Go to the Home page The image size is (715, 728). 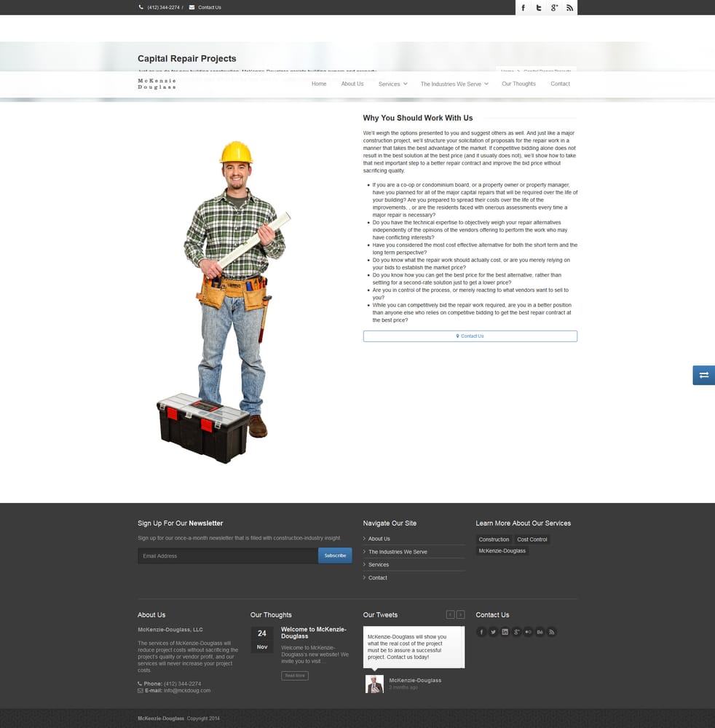click(319, 84)
